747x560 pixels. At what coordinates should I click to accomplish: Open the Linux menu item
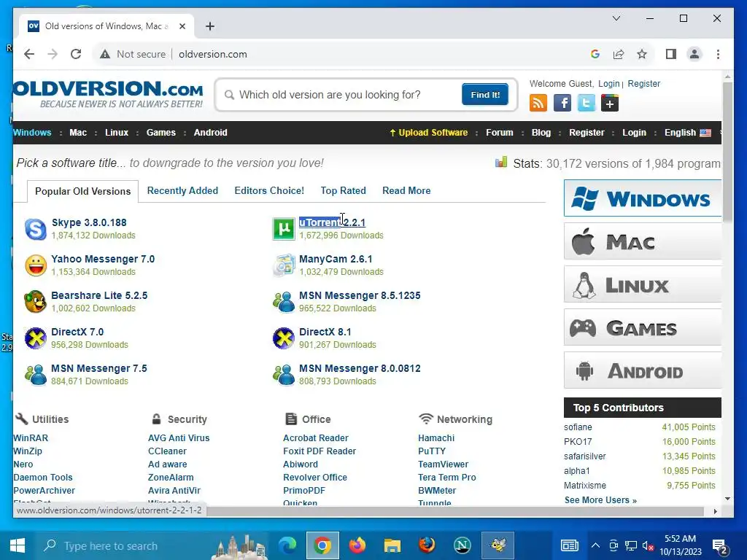(117, 133)
